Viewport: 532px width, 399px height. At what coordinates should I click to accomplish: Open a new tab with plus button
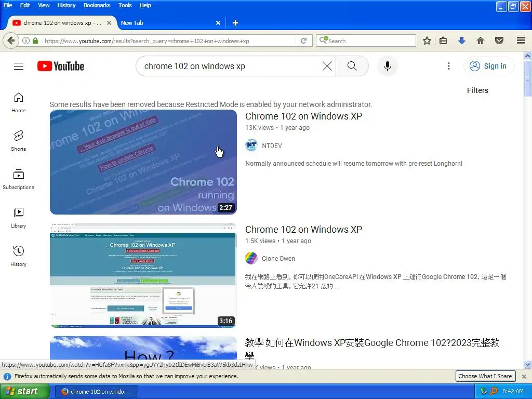click(x=235, y=23)
